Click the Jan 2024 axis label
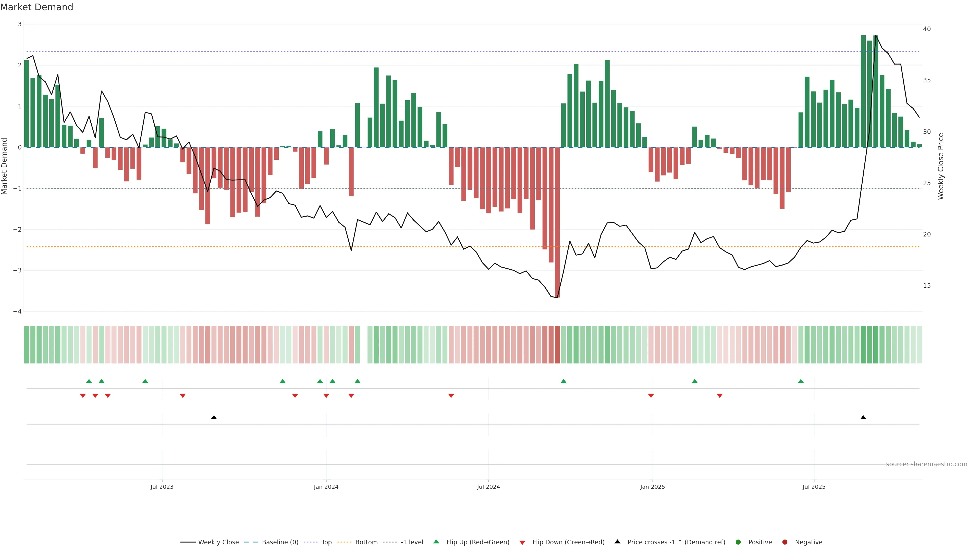This screenshot has width=980, height=551. [x=326, y=487]
